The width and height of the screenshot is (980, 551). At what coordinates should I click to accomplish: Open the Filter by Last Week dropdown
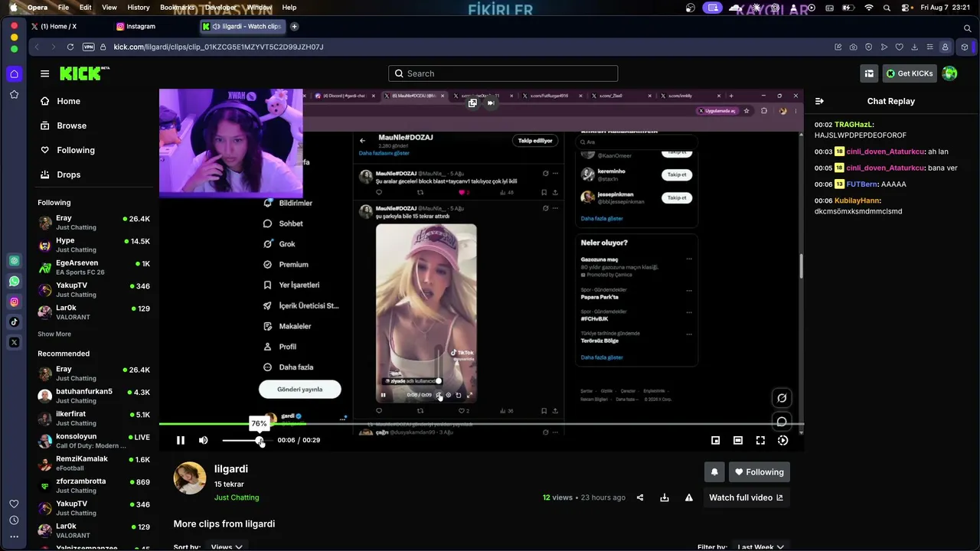coord(760,547)
